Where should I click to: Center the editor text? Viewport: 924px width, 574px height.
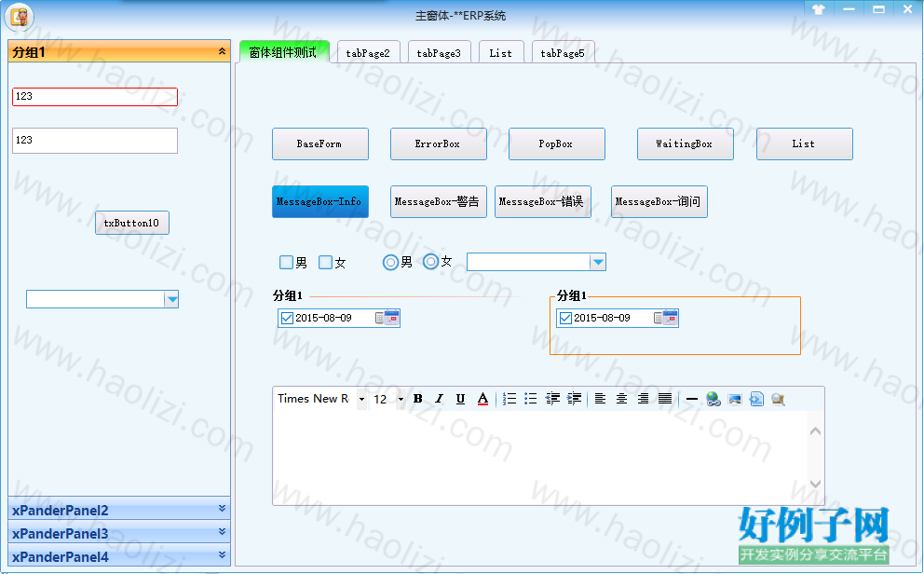point(621,399)
